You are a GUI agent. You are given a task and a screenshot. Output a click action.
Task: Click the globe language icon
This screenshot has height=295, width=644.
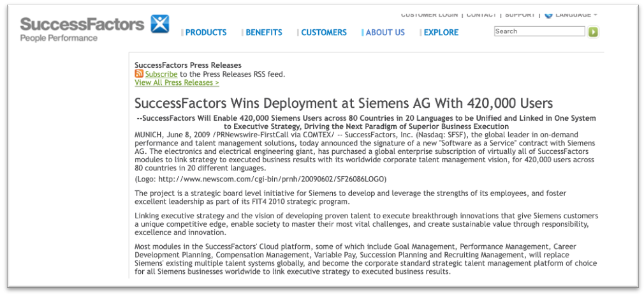548,15
